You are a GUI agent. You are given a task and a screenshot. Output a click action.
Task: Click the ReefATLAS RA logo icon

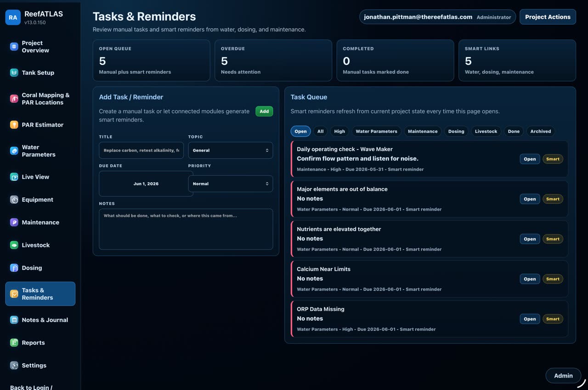coord(13,17)
